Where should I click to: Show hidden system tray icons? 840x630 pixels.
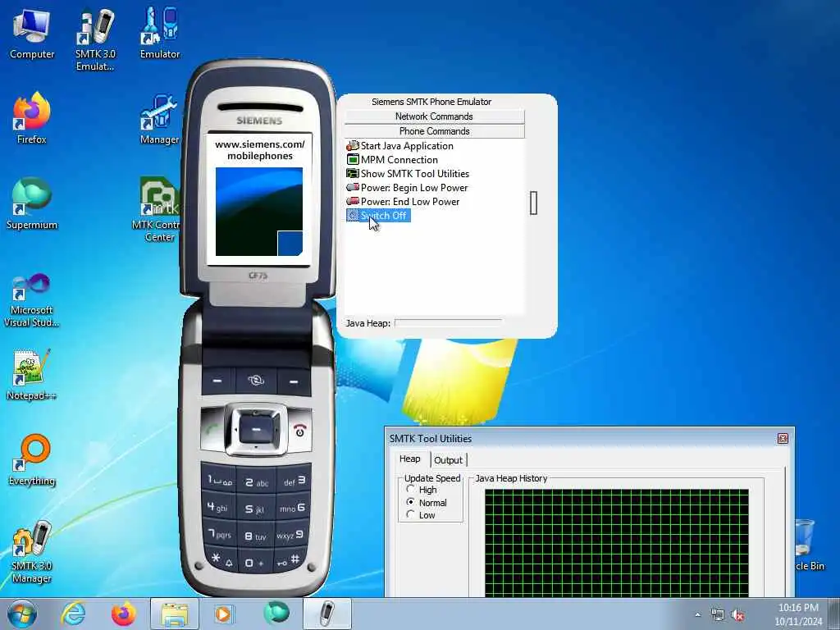tap(698, 615)
